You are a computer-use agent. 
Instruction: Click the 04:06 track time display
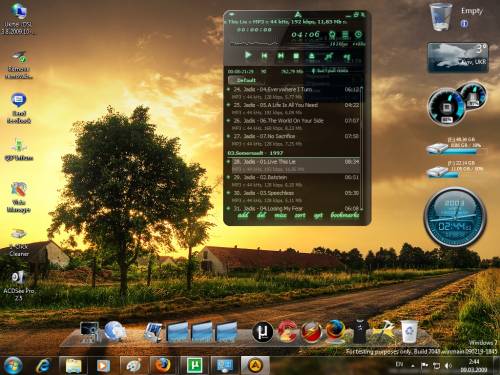click(305, 34)
